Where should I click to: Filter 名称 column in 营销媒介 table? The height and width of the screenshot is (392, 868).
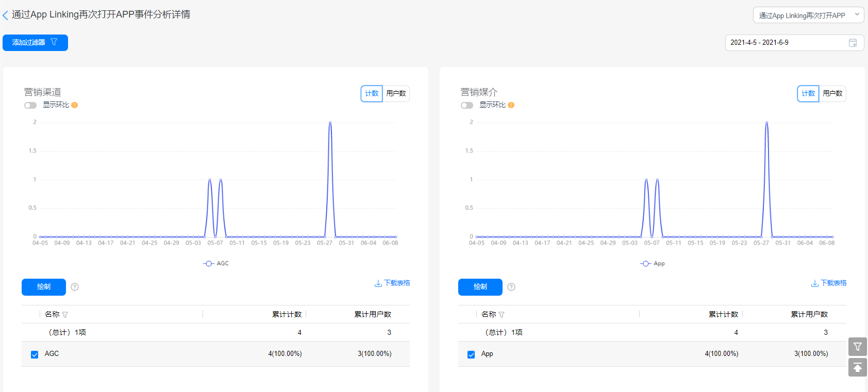pyautogui.click(x=502, y=315)
